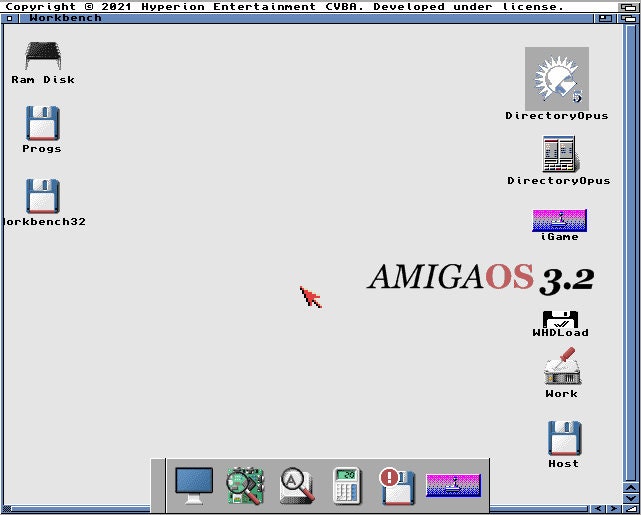
Task: Click the screen depth gadget
Action: pos(628,7)
